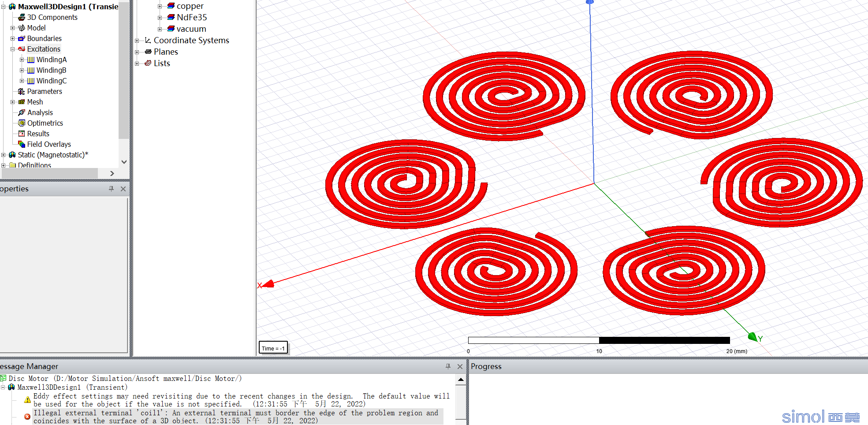This screenshot has height=425, width=868.
Task: Click the NdFe35 material icon
Action: pos(171,17)
